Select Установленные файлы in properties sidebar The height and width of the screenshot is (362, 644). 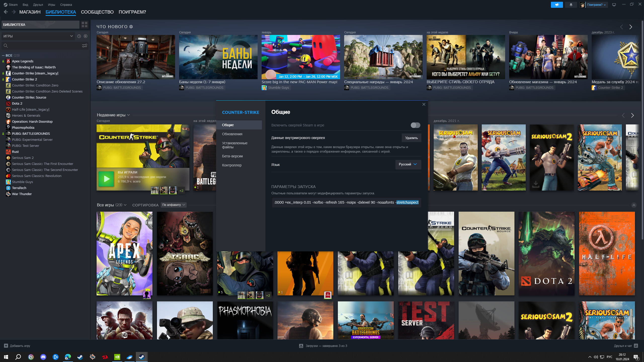239,145
